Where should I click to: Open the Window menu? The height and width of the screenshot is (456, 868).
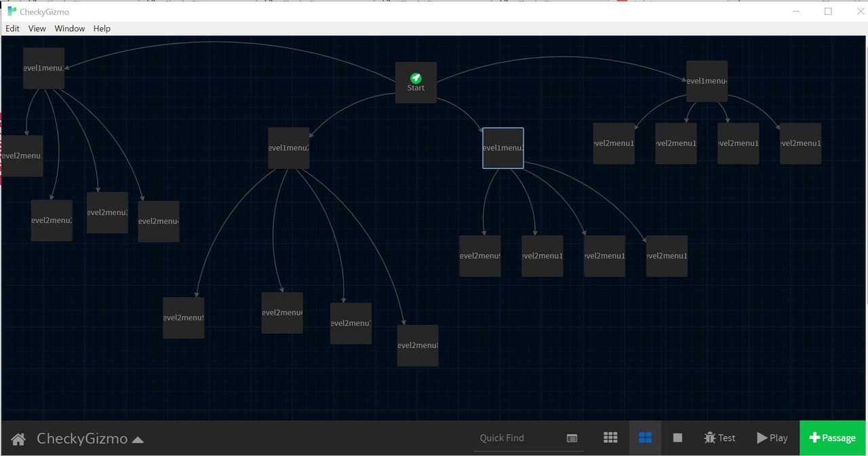[70, 28]
